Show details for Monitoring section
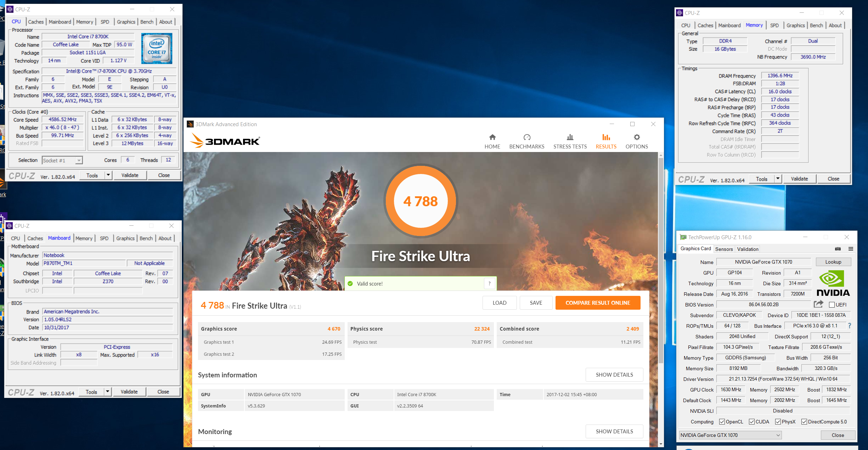This screenshot has width=868, height=450. [614, 431]
